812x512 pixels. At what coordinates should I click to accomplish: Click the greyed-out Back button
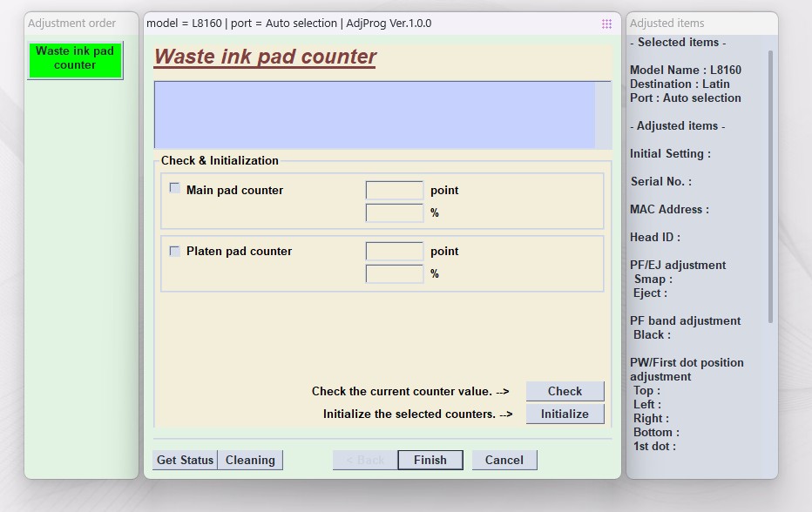click(365, 460)
